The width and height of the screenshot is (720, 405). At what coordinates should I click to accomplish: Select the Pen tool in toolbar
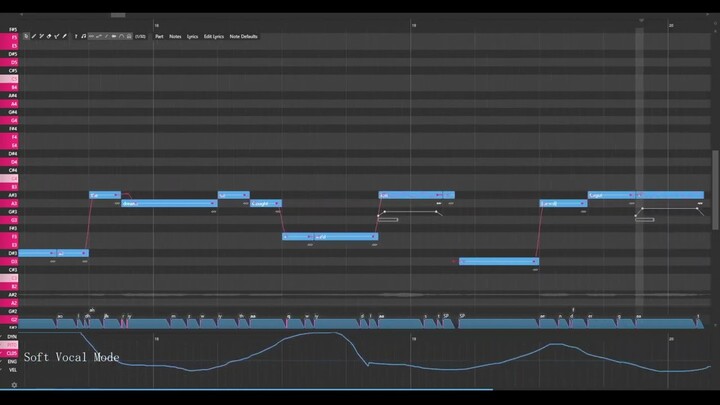tap(34, 36)
